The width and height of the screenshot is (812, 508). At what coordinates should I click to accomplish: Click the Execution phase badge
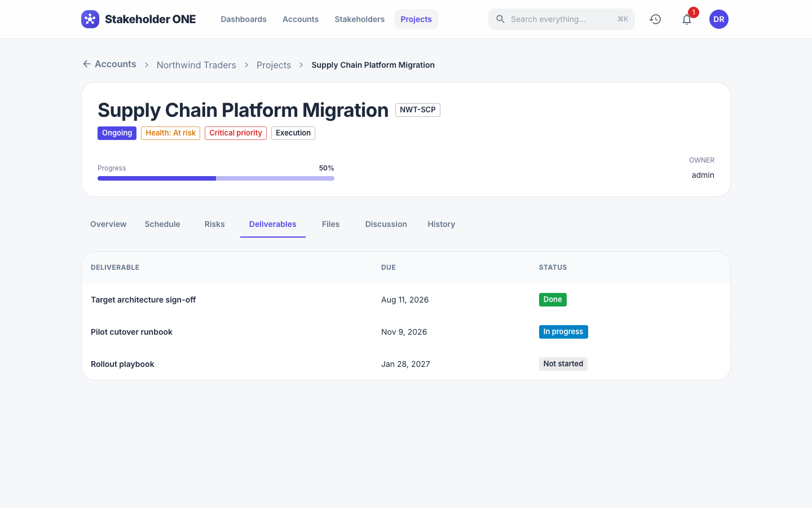[293, 133]
